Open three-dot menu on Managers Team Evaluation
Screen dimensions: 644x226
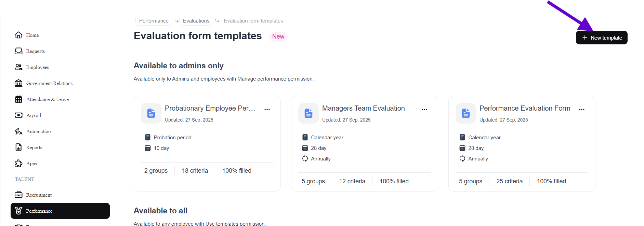pyautogui.click(x=424, y=110)
